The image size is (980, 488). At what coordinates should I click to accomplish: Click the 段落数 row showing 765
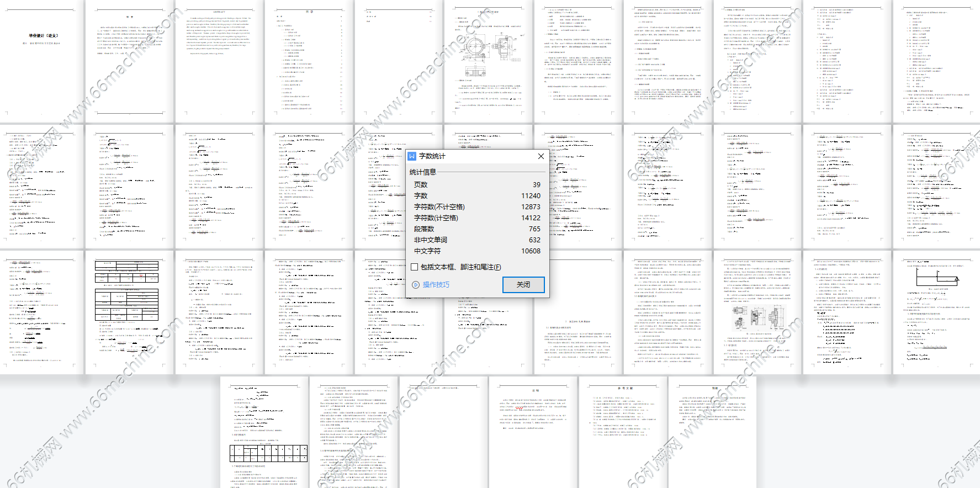[x=477, y=229]
